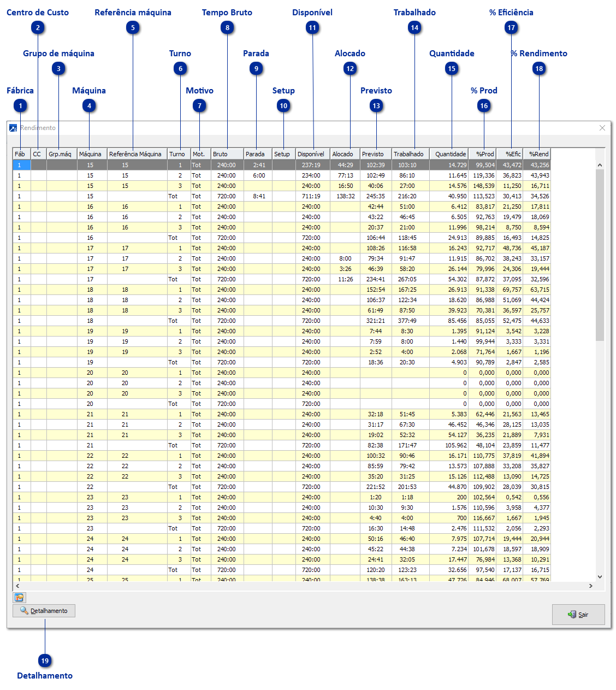Click the horizontal scrollbar track

point(304,586)
